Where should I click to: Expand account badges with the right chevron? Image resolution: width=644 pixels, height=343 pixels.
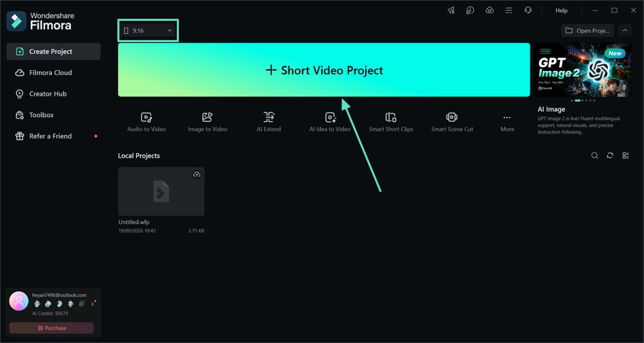pyautogui.click(x=92, y=304)
